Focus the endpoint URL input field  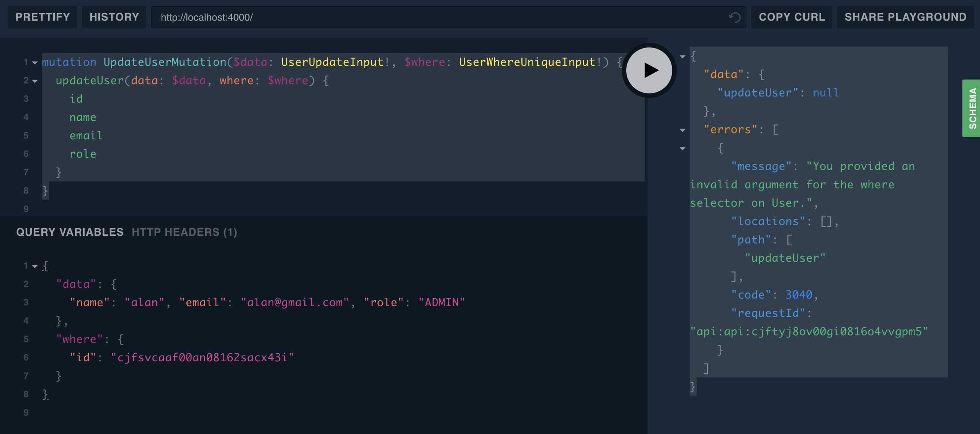[x=440, y=17]
